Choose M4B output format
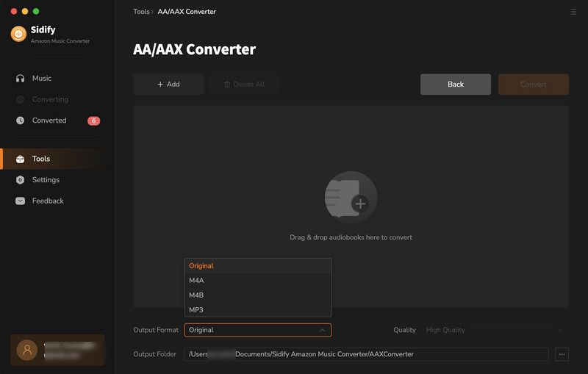This screenshot has width=588, height=374. (258, 295)
